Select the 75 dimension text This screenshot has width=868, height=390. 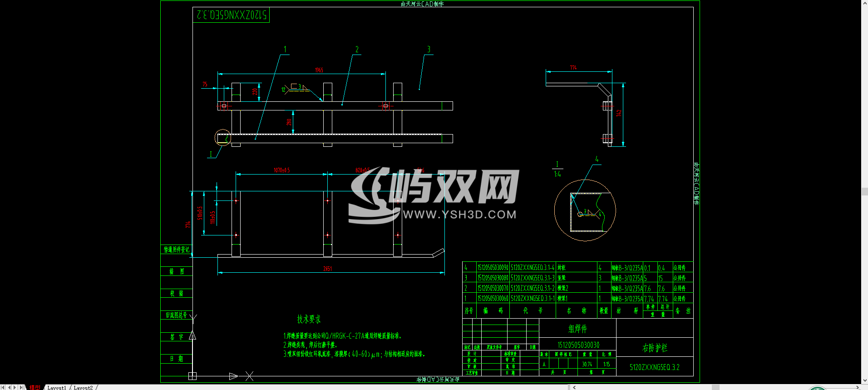pyautogui.click(x=205, y=84)
